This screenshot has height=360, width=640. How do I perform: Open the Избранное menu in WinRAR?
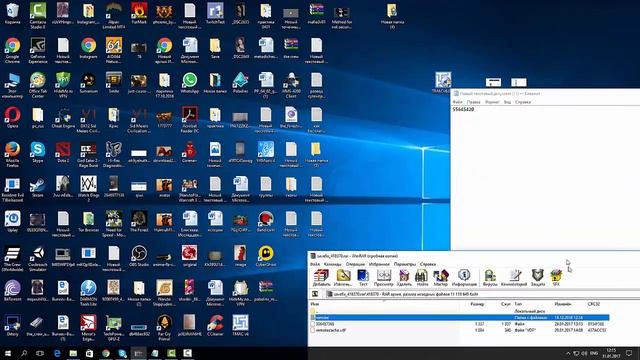coord(379,264)
